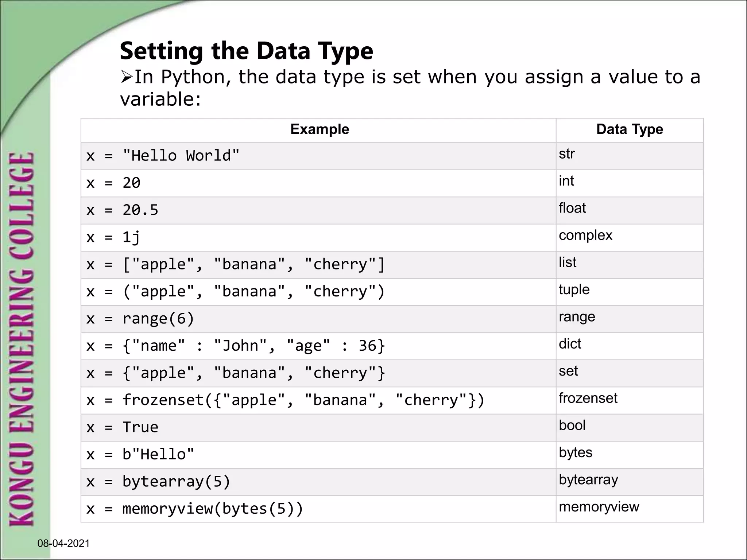Click the "Setting the Data Type" slide title
Screen dimensions: 747x560
point(246,51)
